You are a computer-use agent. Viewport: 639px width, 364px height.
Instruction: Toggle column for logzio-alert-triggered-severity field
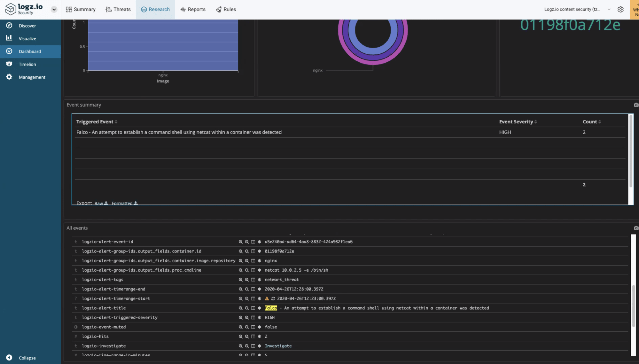tap(253, 318)
